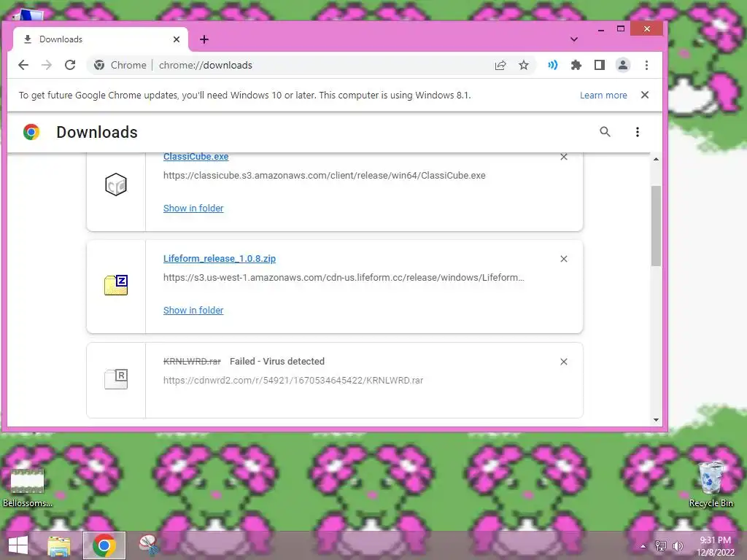Open the Downloads page more actions menu
Screen dimensions: 747x560
click(x=638, y=132)
